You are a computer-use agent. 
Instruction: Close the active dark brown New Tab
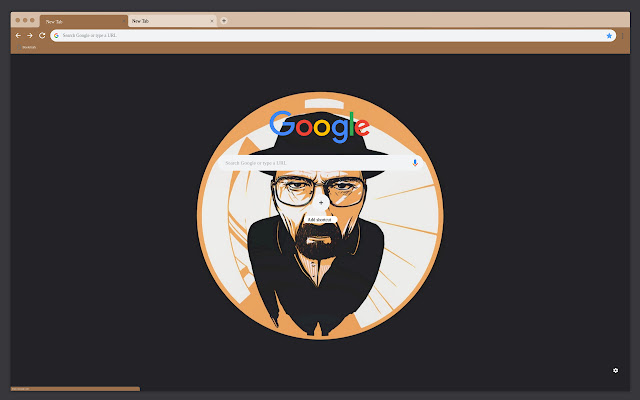point(124,21)
